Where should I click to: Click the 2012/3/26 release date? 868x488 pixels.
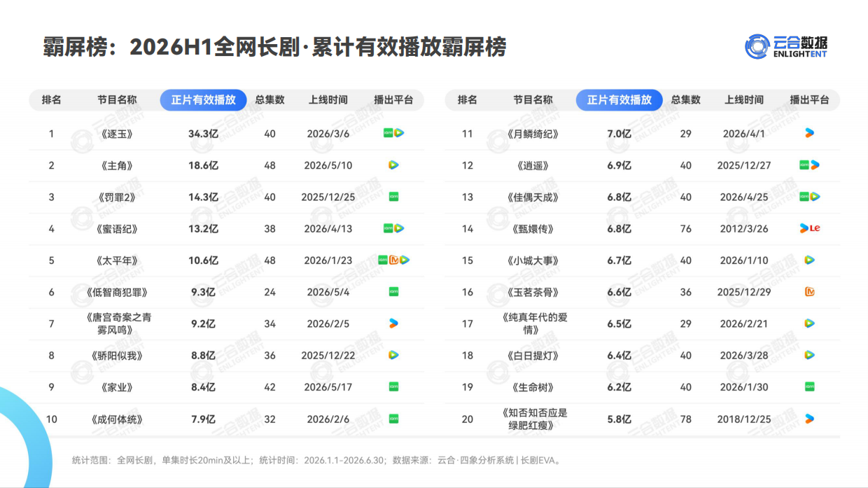coord(744,229)
